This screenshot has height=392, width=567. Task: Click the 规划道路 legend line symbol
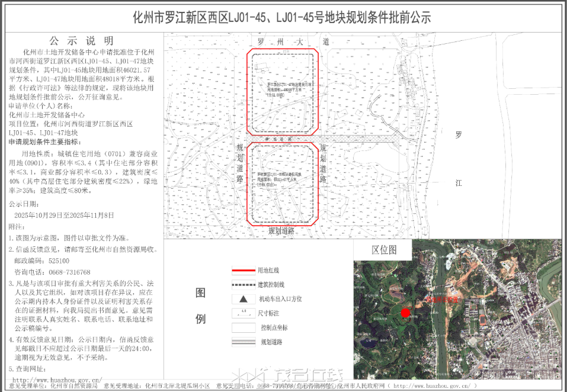(x=243, y=342)
